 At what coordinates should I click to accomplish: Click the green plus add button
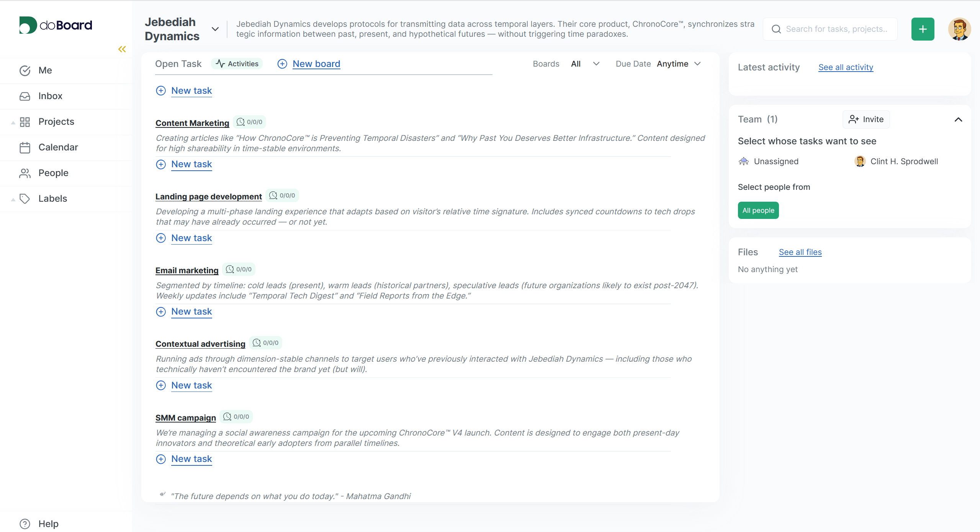pyautogui.click(x=922, y=29)
